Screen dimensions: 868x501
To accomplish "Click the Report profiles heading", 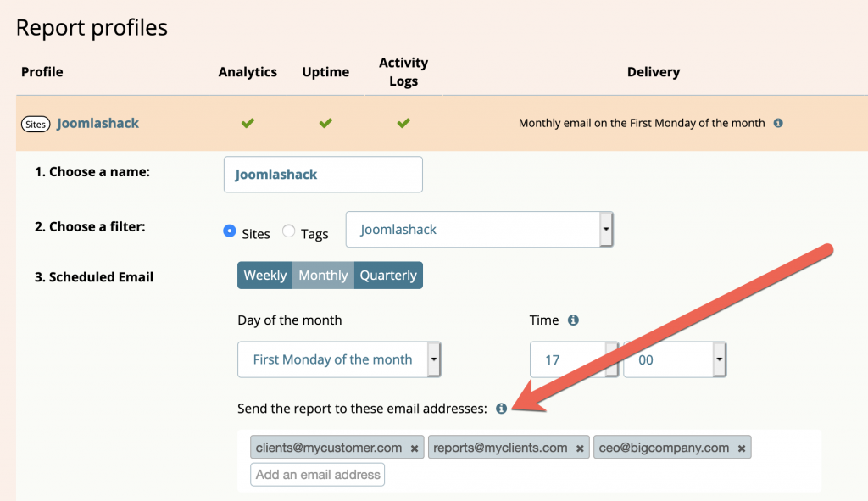I will 92,28.
